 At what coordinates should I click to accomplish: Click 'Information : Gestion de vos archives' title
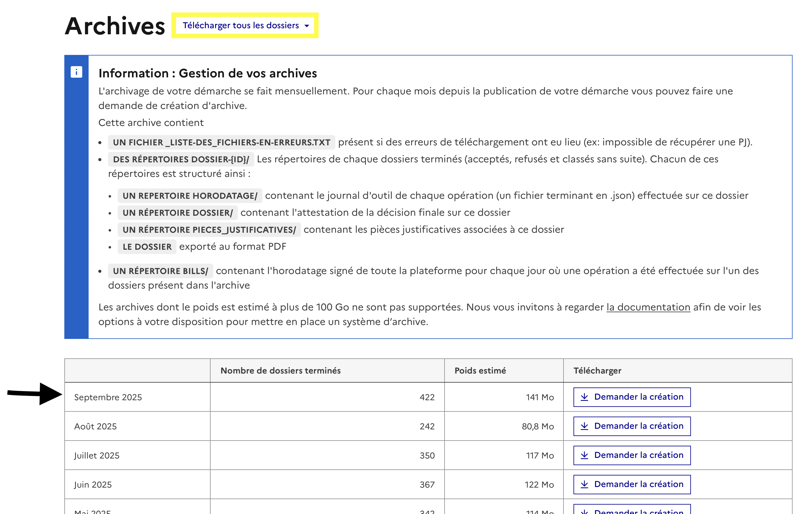[x=207, y=73]
